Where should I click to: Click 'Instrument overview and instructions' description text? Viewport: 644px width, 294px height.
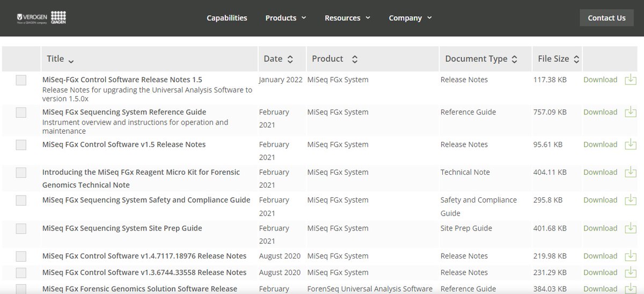click(x=135, y=126)
